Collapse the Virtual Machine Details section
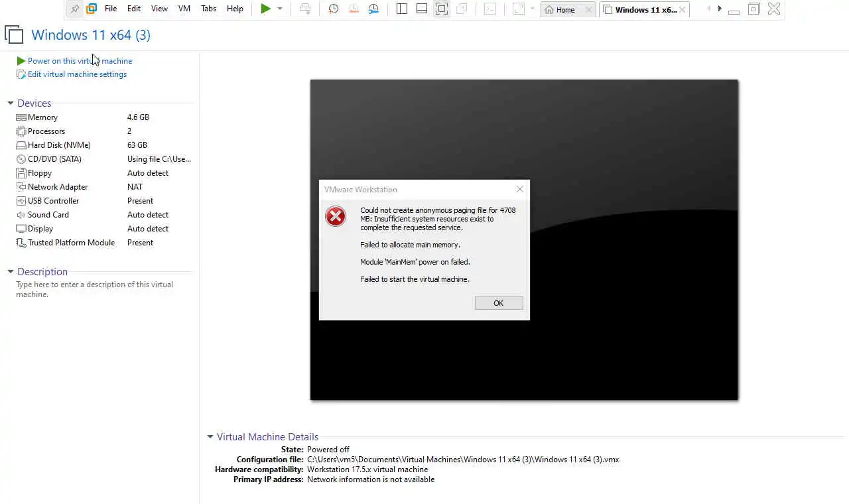Image resolution: width=849 pixels, height=504 pixels. (210, 437)
